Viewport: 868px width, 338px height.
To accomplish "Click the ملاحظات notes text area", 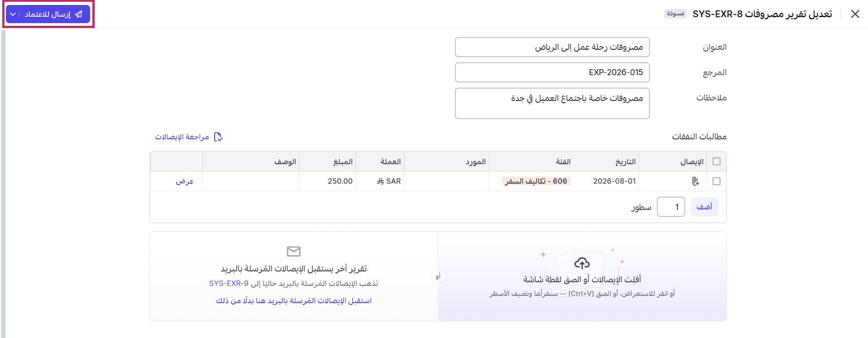I will pyautogui.click(x=552, y=103).
